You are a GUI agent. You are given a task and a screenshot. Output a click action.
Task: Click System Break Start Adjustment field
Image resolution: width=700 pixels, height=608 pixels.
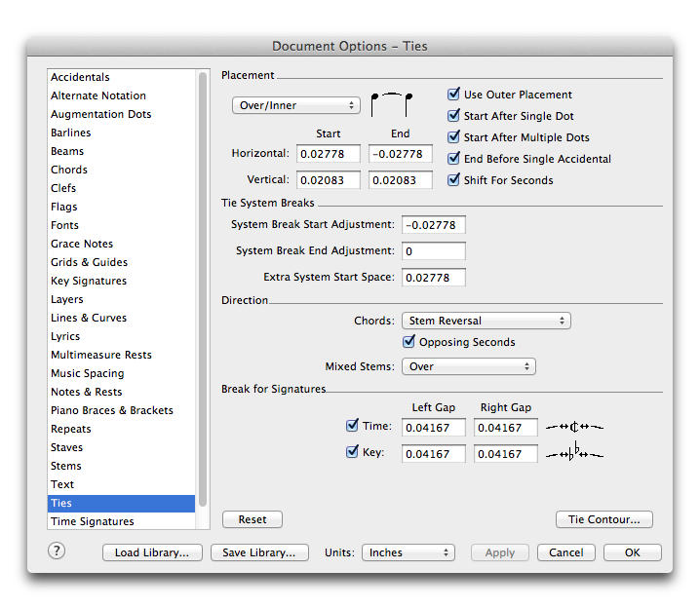(x=434, y=225)
